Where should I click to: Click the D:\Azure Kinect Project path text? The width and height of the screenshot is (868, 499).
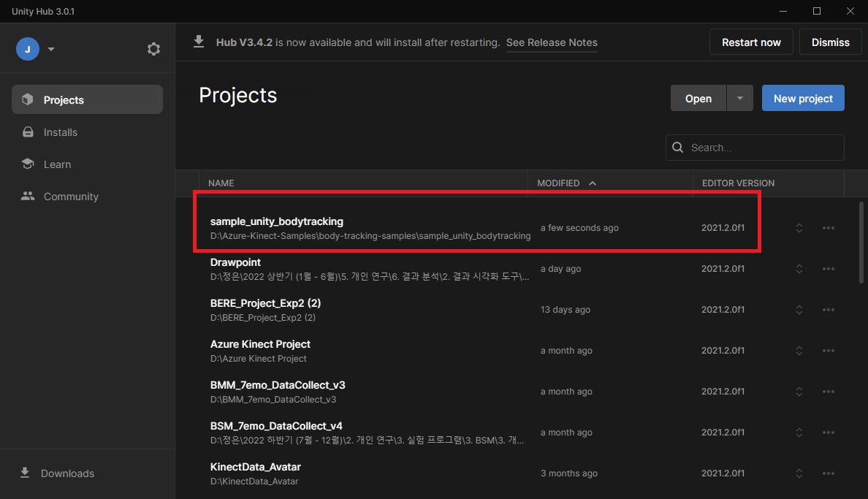tap(259, 358)
